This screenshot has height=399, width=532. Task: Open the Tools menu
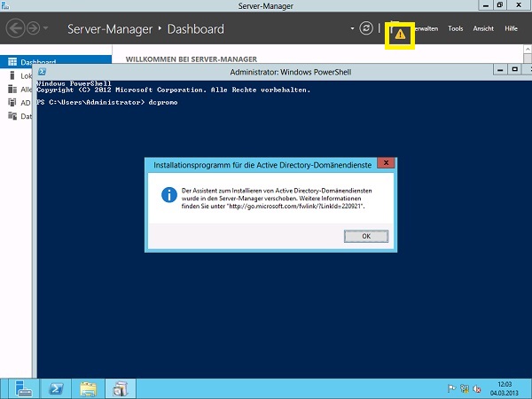(456, 28)
